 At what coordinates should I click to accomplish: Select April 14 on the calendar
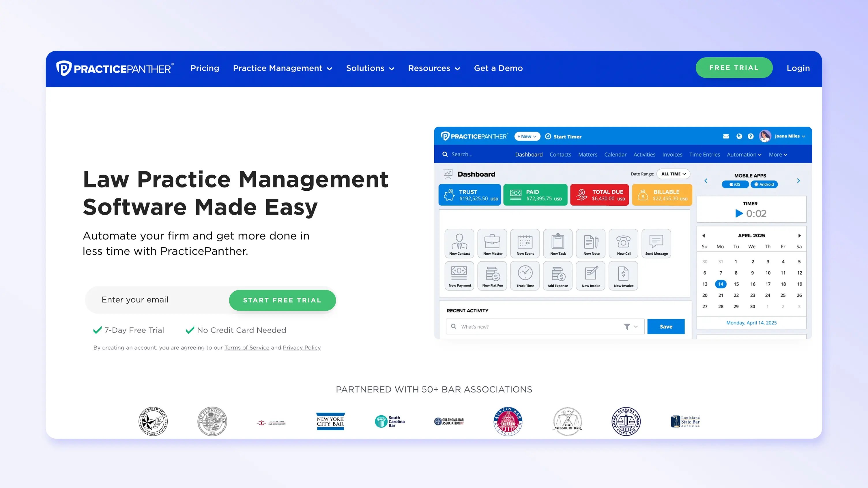coord(721,284)
